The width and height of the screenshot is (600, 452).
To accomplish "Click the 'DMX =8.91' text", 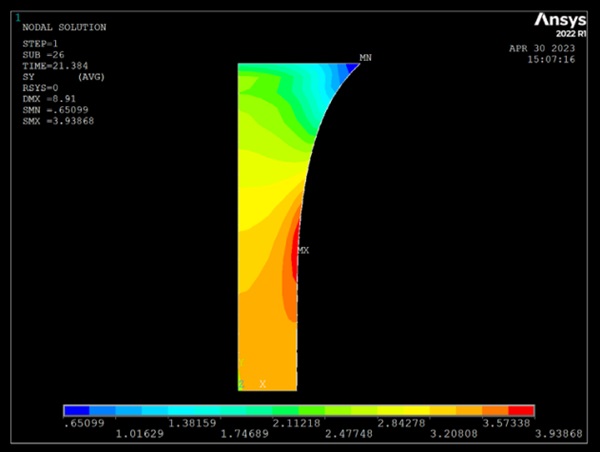I will [49, 99].
